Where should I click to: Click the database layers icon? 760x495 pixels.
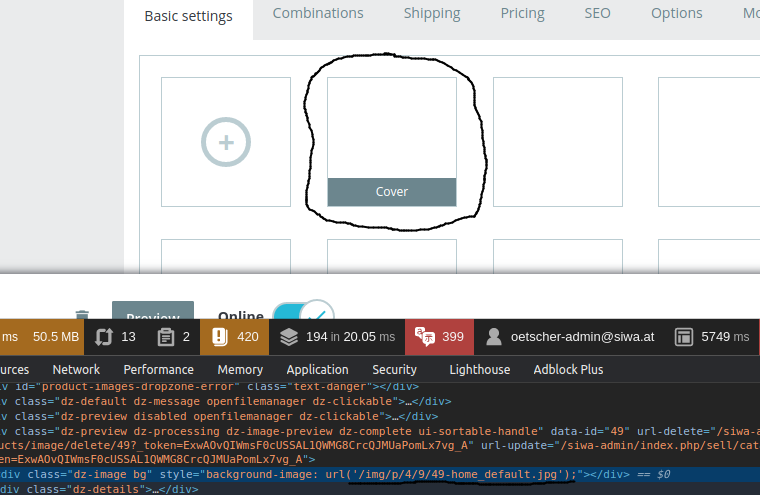tap(289, 337)
